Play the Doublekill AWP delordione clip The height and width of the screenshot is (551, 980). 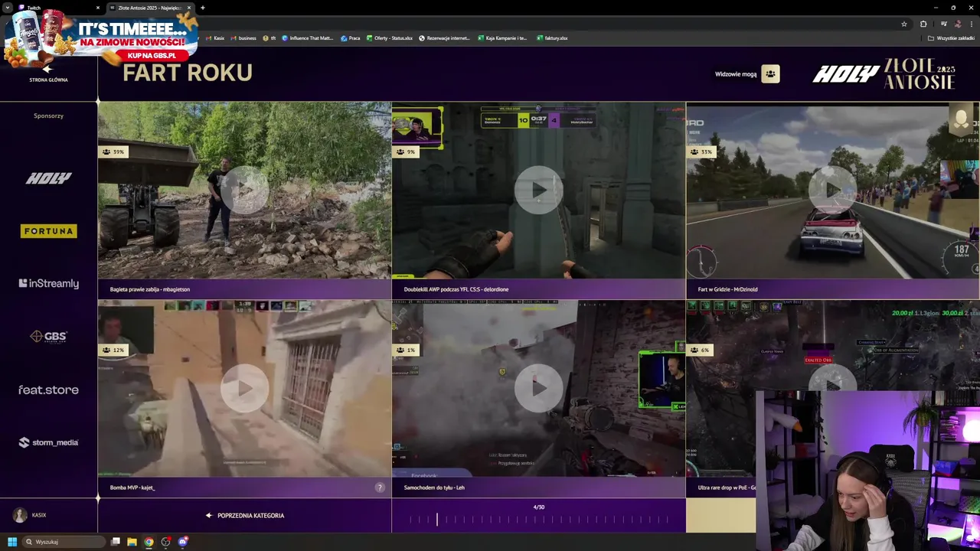click(x=538, y=191)
